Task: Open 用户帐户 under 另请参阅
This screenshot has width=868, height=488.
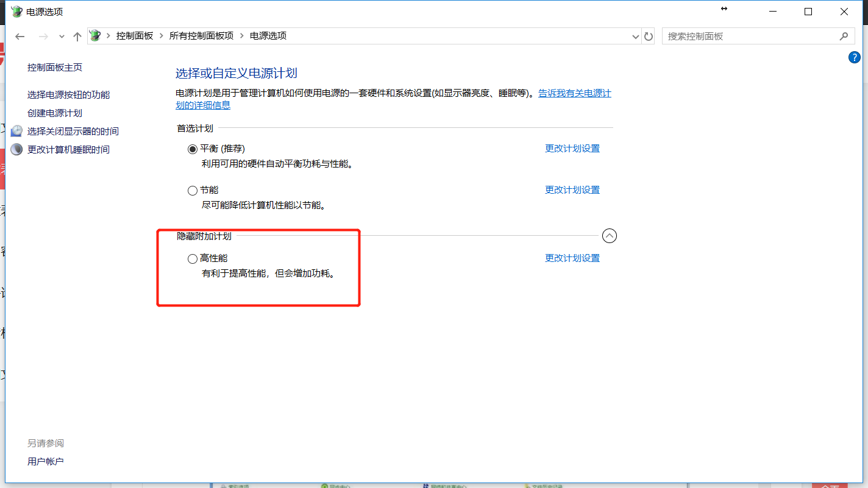Action: click(x=45, y=461)
